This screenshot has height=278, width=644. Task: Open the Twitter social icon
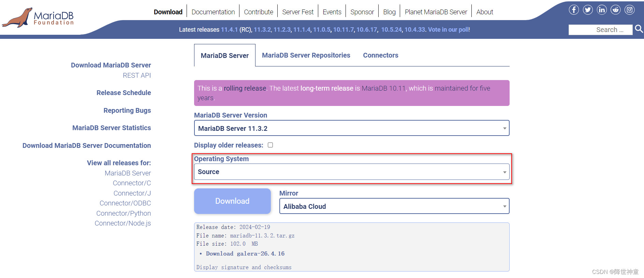(588, 10)
